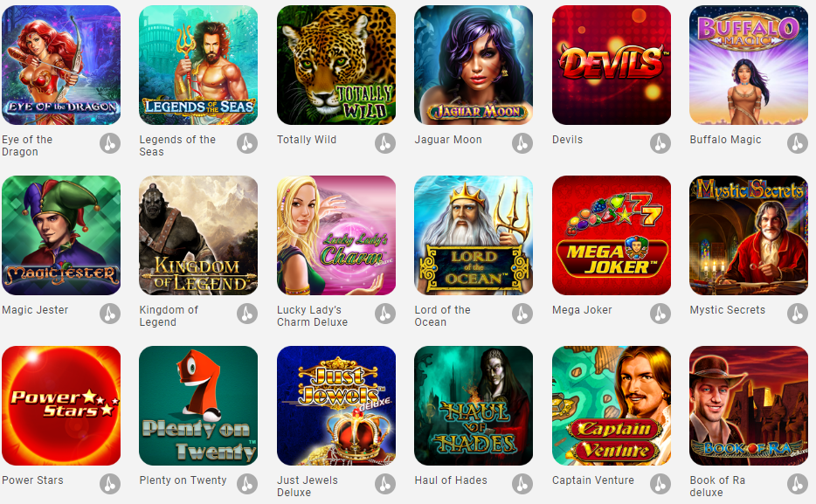Screen dimensions: 816x504
Task: Click the Mega Joker title text
Action: point(582,310)
